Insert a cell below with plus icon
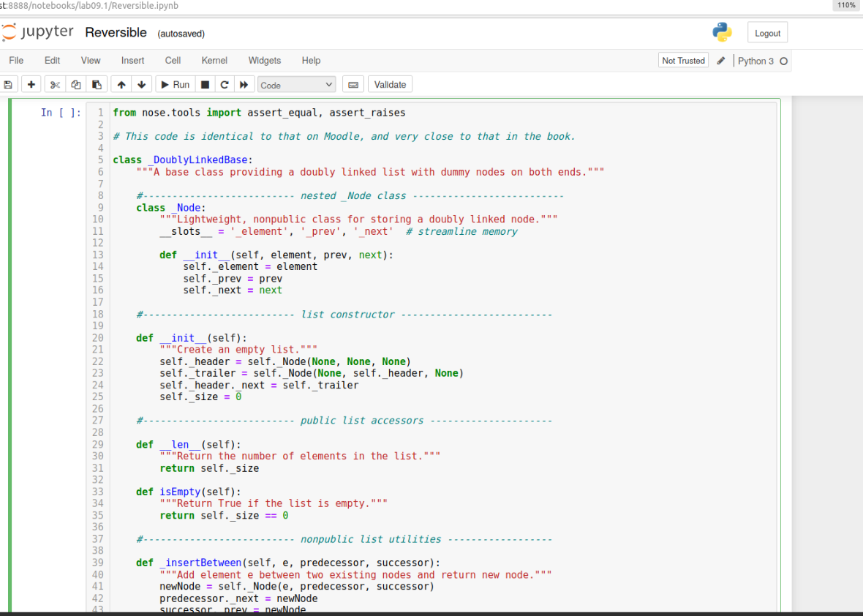The width and height of the screenshot is (863, 616). pyautogui.click(x=31, y=85)
